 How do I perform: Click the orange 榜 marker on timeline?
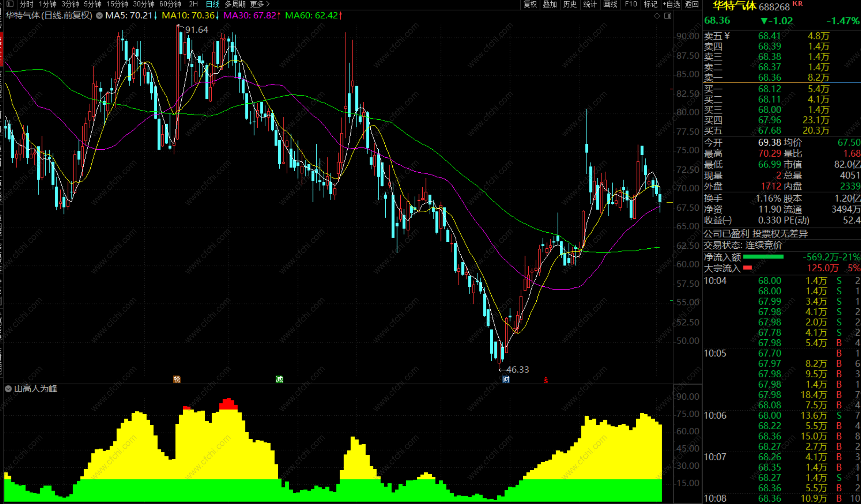[x=177, y=379]
